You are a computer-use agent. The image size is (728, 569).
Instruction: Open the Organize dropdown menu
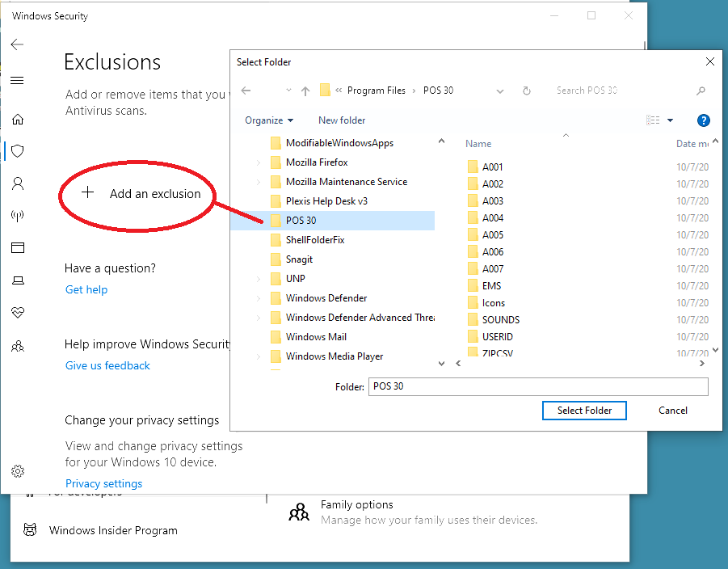pyautogui.click(x=269, y=120)
